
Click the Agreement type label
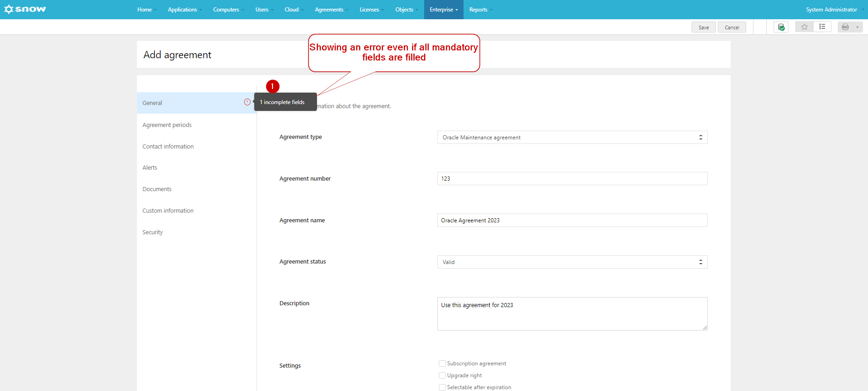(300, 137)
